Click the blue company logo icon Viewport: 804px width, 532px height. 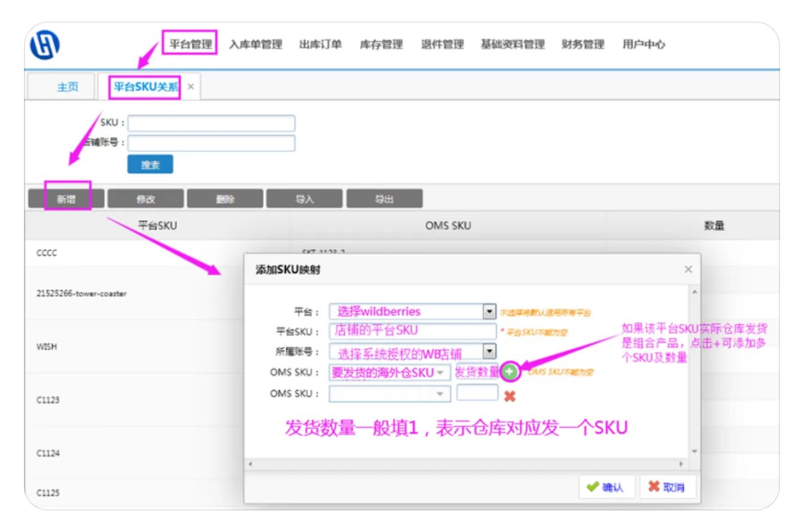45,45
